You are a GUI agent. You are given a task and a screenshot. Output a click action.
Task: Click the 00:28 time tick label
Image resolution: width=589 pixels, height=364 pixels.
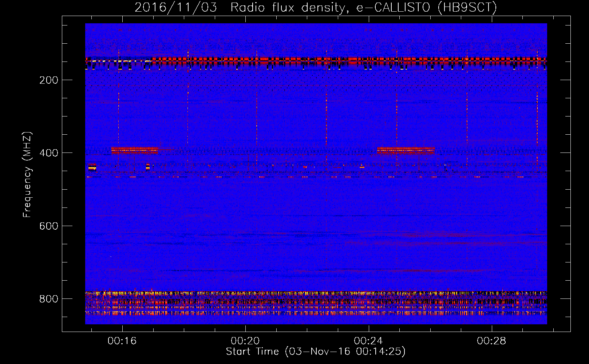[x=491, y=341]
